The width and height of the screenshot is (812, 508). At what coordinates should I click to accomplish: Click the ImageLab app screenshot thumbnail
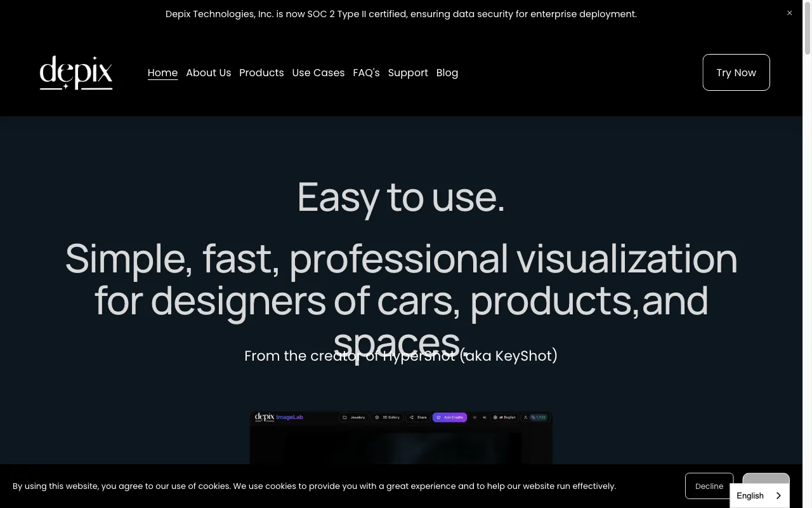pyautogui.click(x=401, y=438)
